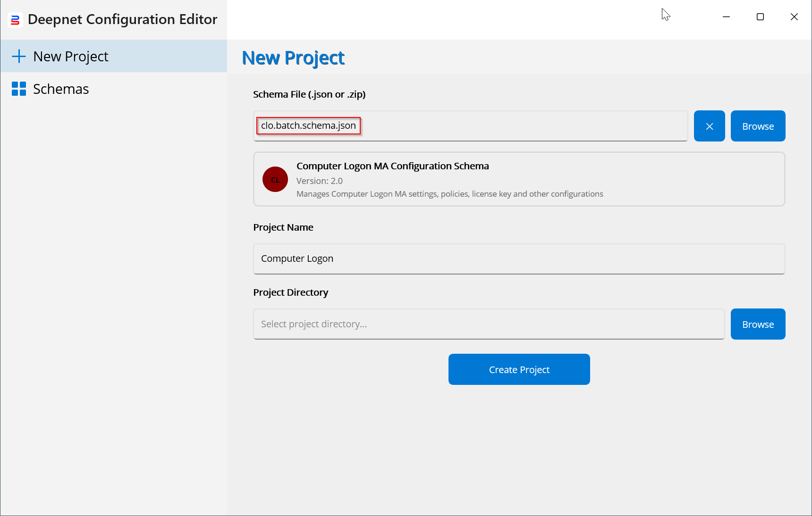Clear the selected schema file with the X button
This screenshot has width=812, height=516.
[x=709, y=126]
